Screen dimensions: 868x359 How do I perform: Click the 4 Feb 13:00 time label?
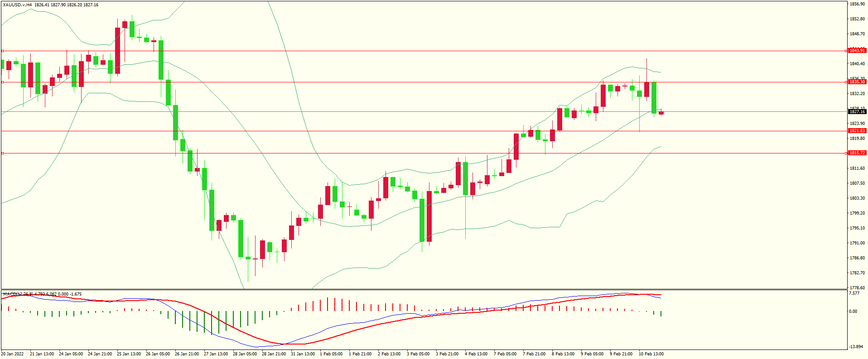(476, 354)
